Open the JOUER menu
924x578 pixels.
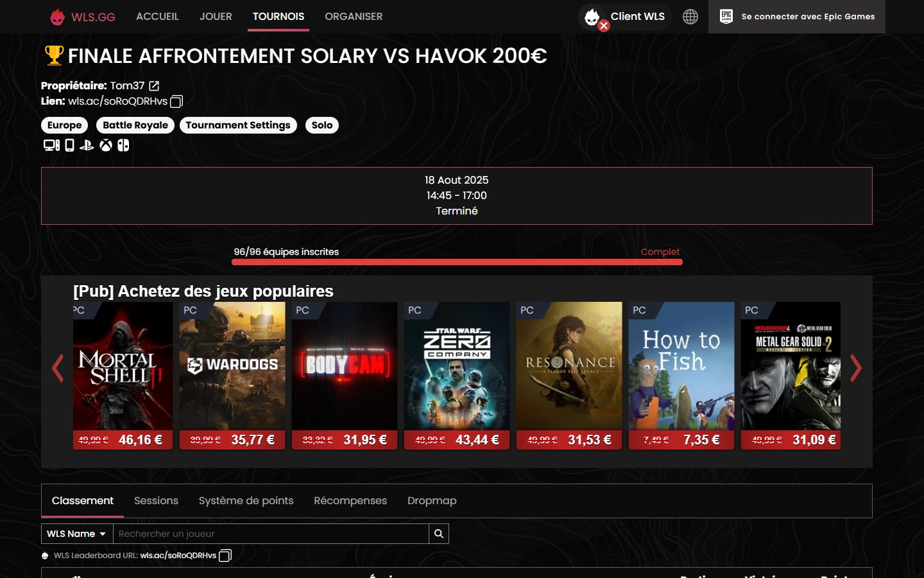[216, 17]
